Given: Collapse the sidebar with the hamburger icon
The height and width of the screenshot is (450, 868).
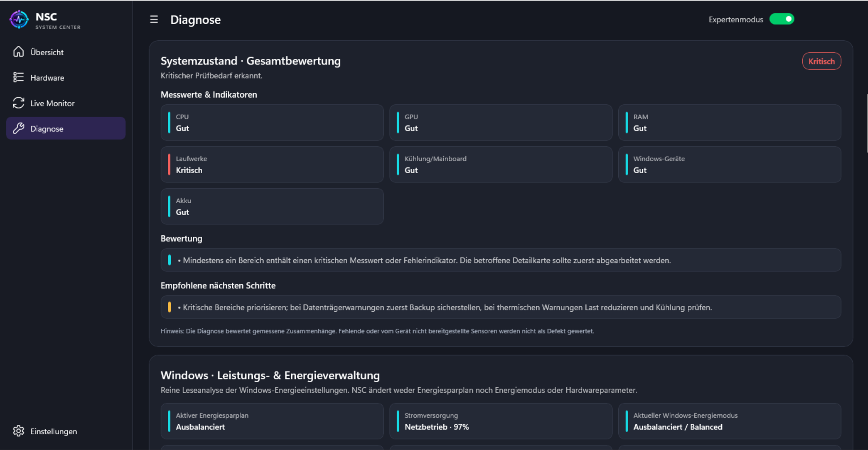Looking at the screenshot, I should point(154,20).
